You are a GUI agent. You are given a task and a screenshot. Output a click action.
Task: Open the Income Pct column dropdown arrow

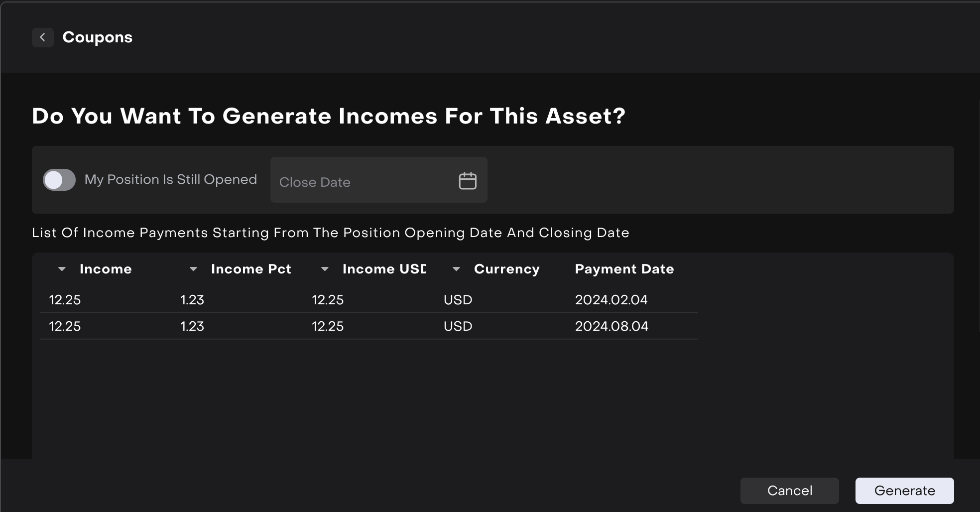click(x=193, y=269)
